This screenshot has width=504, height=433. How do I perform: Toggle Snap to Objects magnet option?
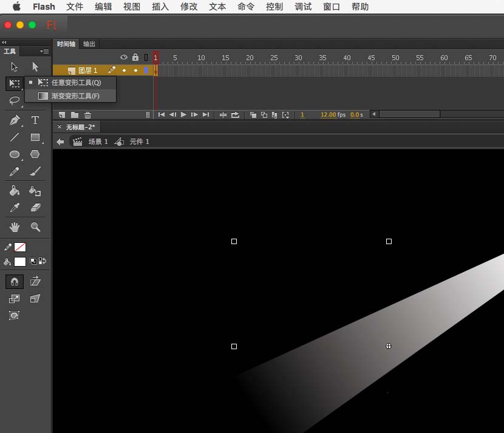[x=15, y=281]
